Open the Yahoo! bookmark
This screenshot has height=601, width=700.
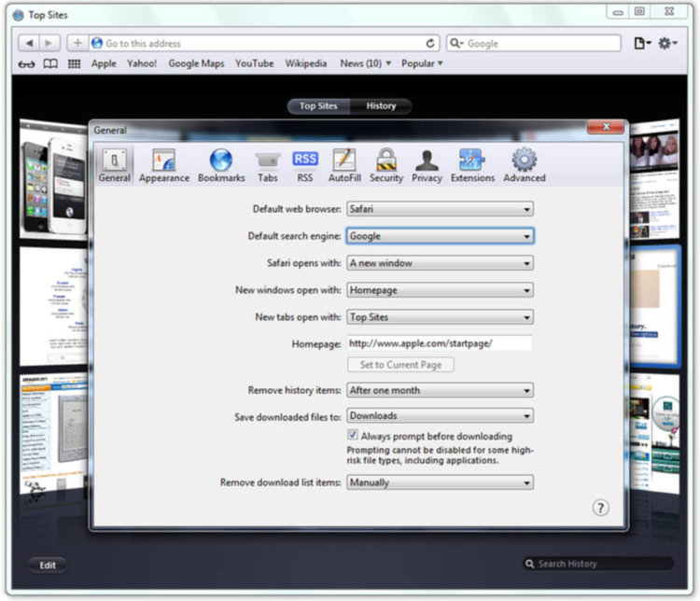[142, 63]
